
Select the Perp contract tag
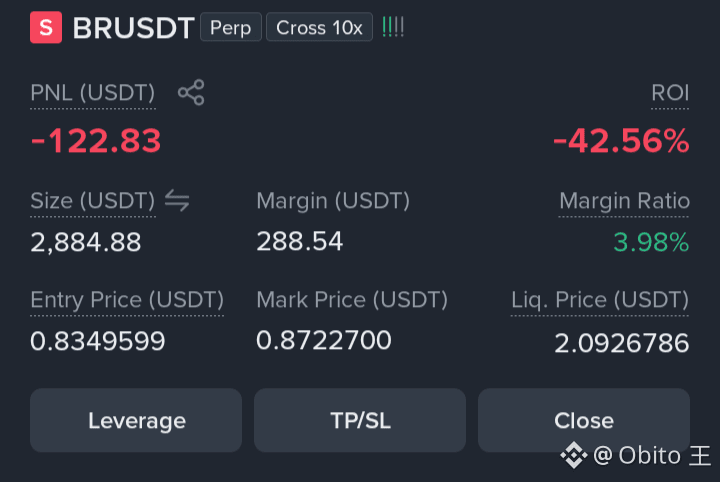click(231, 27)
